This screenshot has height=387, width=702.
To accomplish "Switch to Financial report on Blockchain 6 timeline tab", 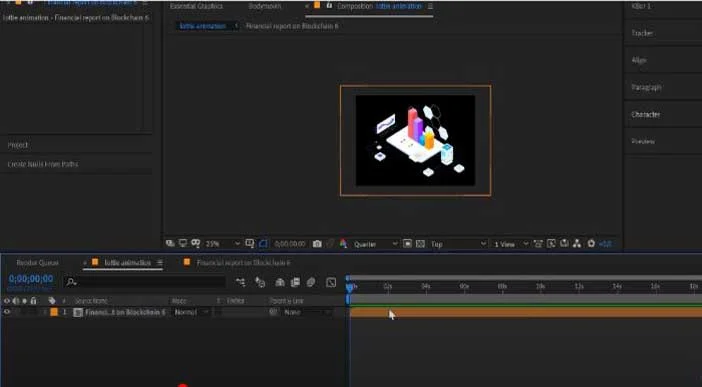I will (243, 263).
